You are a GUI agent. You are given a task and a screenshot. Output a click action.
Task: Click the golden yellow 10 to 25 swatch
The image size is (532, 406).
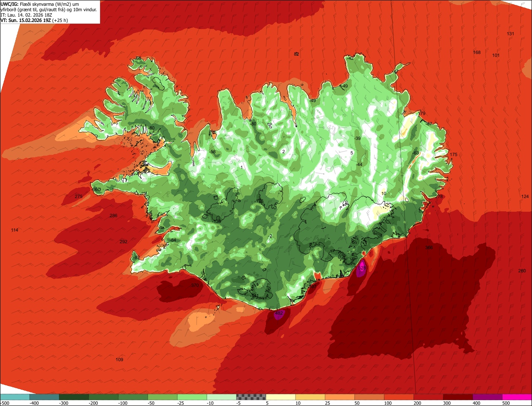(310, 396)
